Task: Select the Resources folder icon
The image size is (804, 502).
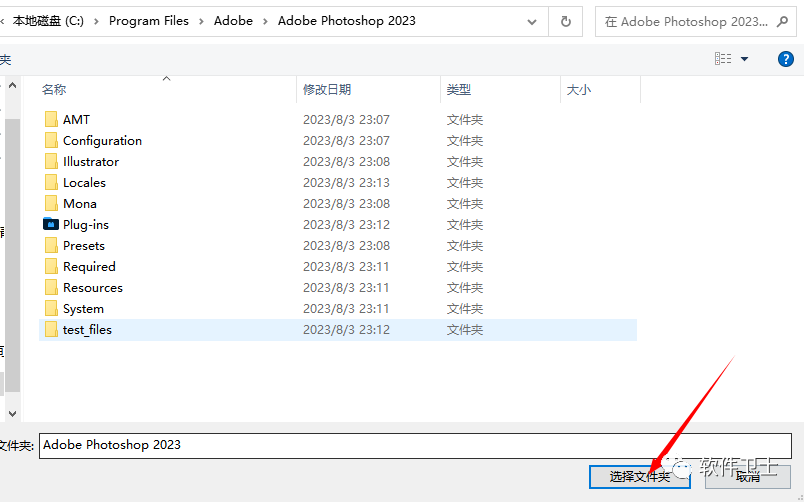Action: coord(51,288)
